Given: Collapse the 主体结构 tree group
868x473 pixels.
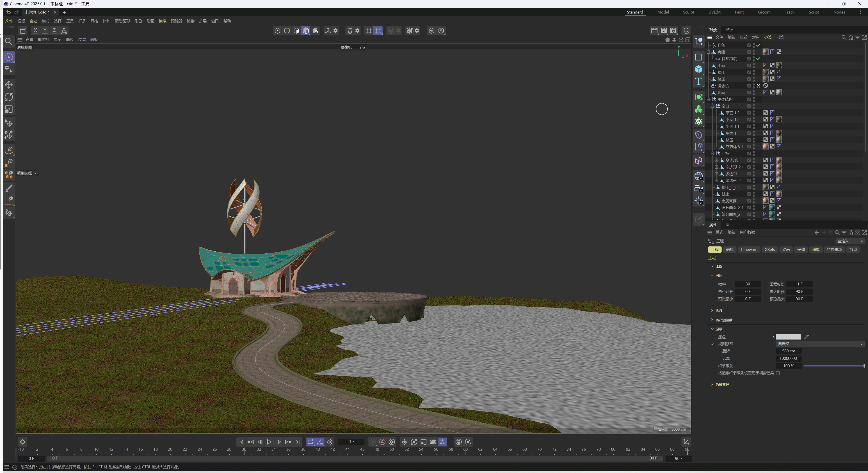Looking at the screenshot, I should coord(708,99).
